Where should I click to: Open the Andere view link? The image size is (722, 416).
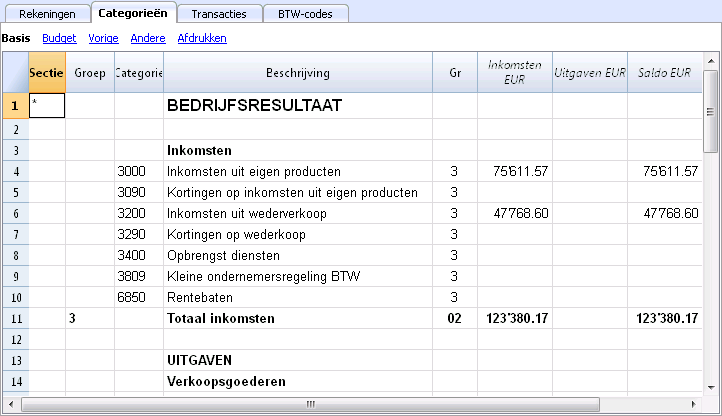(148, 38)
